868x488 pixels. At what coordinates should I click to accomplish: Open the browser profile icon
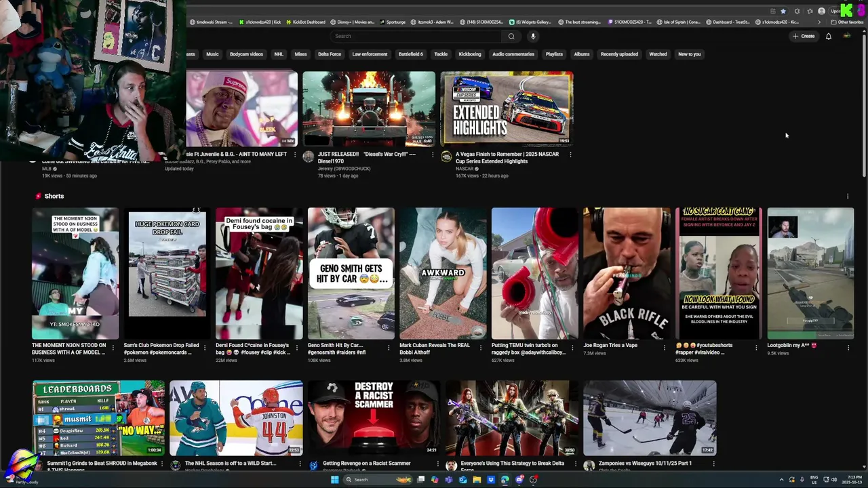tap(821, 11)
